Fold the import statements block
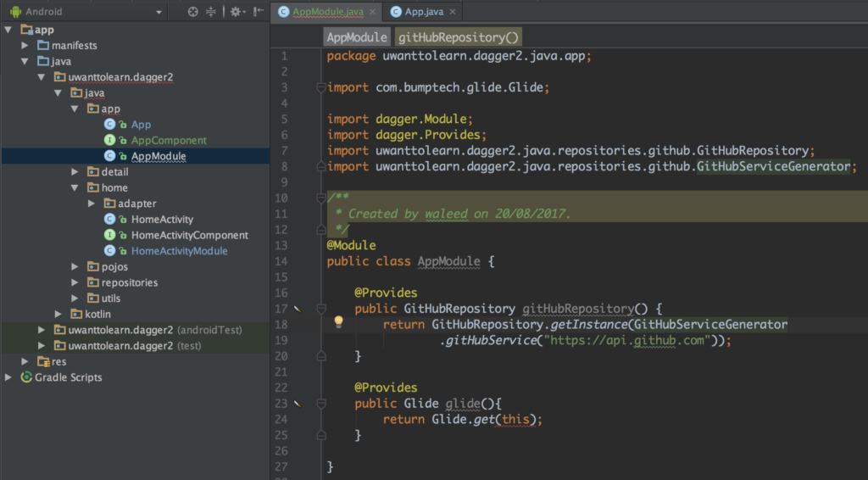This screenshot has height=480, width=868. (x=320, y=87)
